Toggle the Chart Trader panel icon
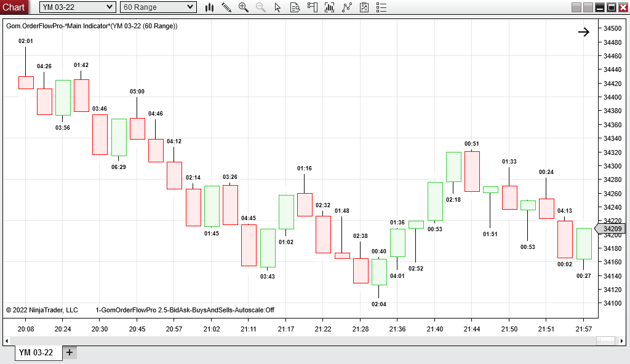The image size is (630, 364). (x=312, y=7)
